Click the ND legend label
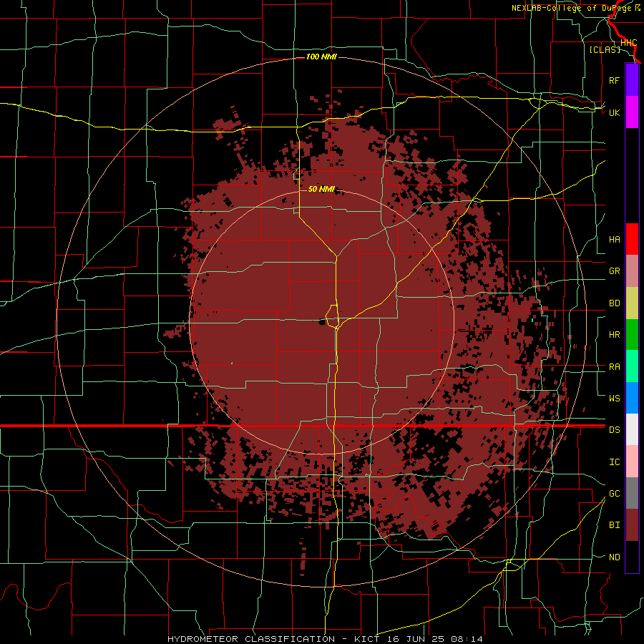This screenshot has height=644, width=644. [614, 557]
